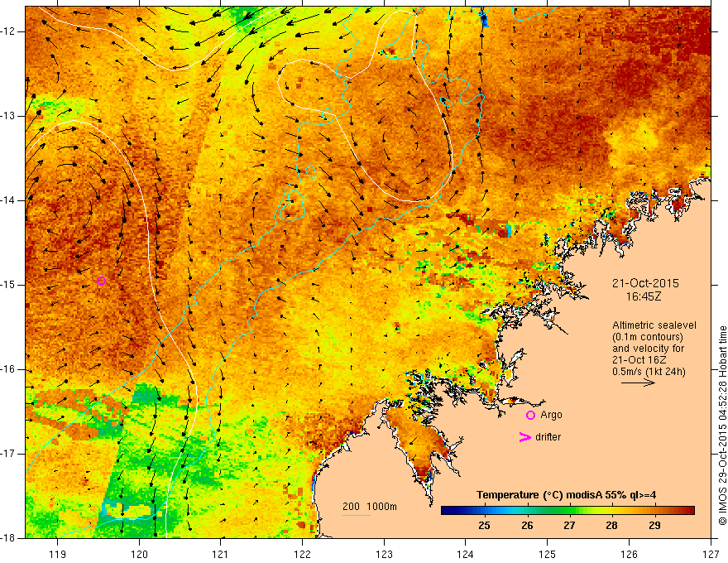728x563 pixels.
Task: Click the dark red end of temperature bar
Action: pyautogui.click(x=689, y=511)
